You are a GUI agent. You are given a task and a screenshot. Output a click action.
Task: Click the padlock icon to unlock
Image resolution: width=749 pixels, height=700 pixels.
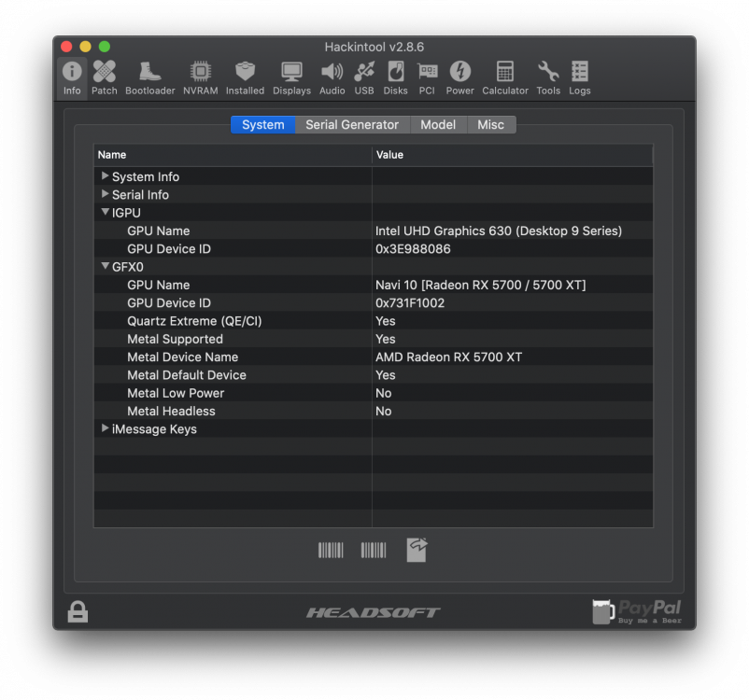pos(78,611)
